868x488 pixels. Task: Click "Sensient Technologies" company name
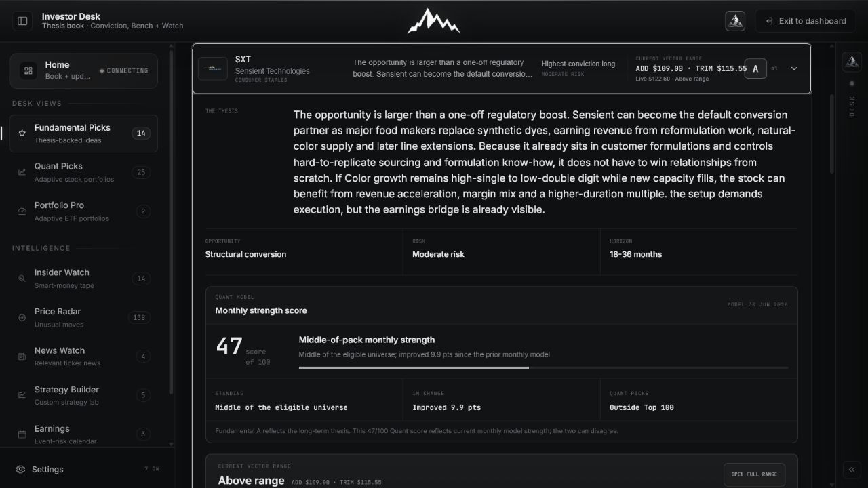[273, 71]
